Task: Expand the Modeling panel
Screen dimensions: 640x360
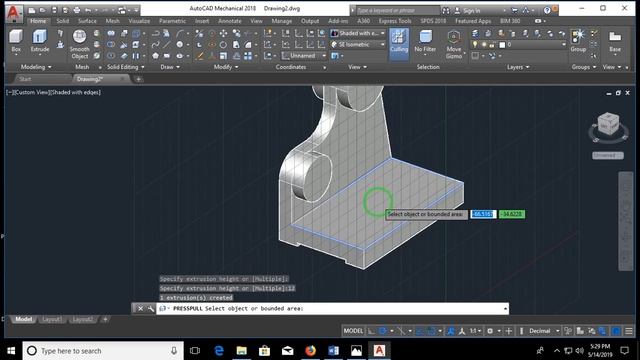Action: pyautogui.click(x=36, y=67)
